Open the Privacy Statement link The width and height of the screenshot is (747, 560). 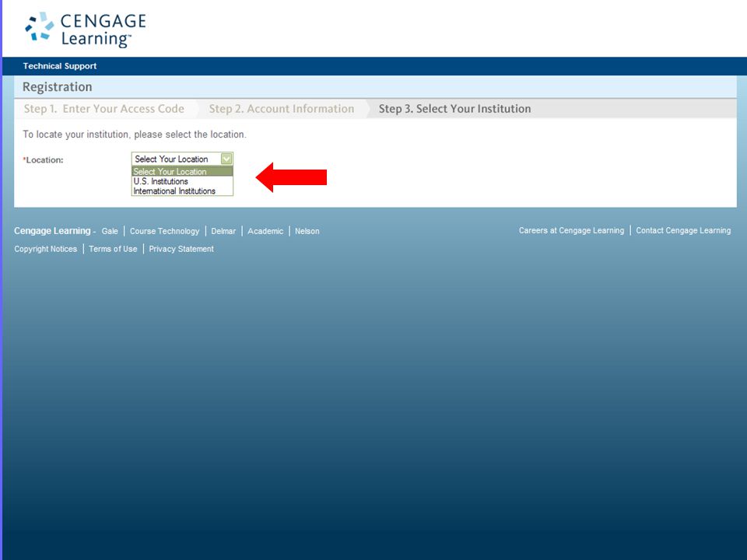click(181, 249)
